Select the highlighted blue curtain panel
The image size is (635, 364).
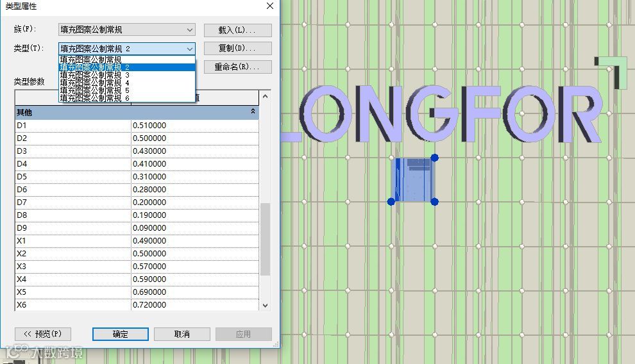413,179
